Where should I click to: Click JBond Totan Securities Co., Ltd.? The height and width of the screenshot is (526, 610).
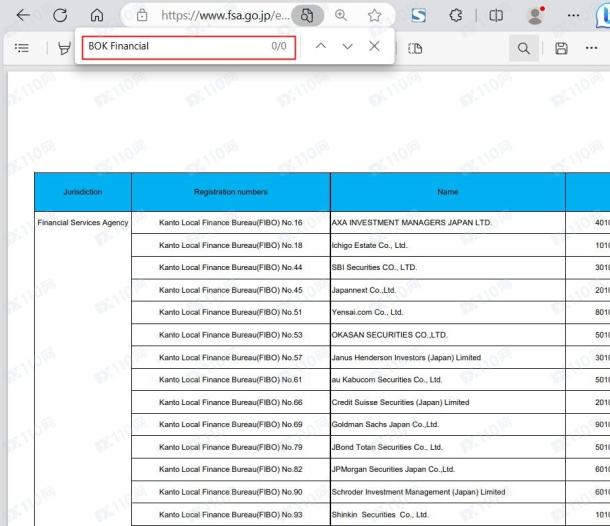pos(387,447)
